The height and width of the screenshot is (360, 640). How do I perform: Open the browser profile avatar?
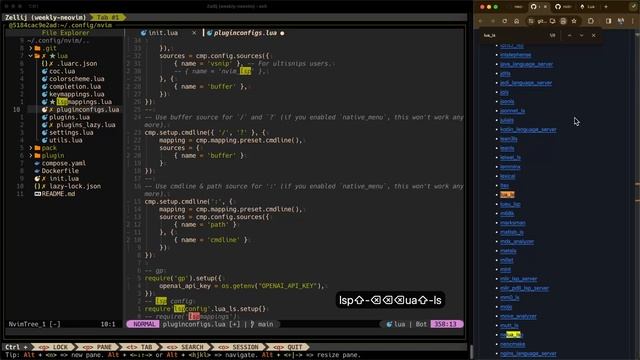tap(621, 21)
